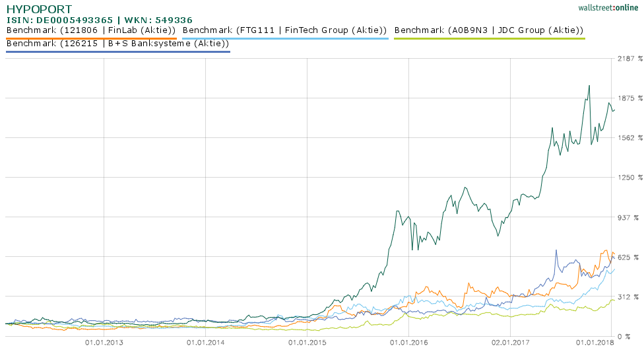Select the FinTech Group benchmark legend label
This screenshot has height=350, width=644.
pos(284,30)
